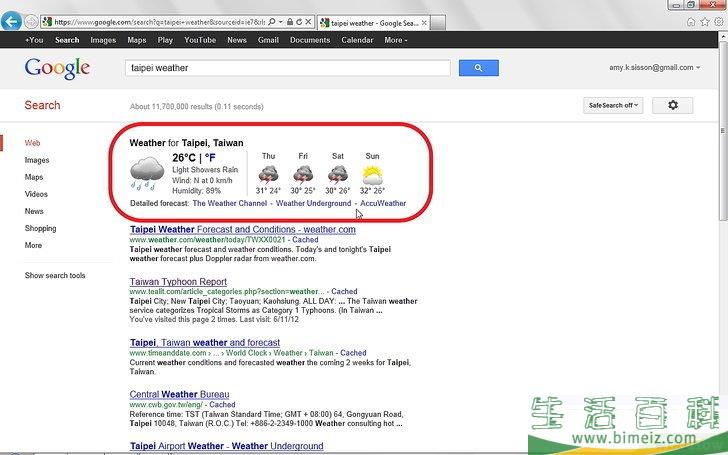Screen dimensions: 728x455
Task: Open News in black navigation bar
Action: click(x=237, y=40)
